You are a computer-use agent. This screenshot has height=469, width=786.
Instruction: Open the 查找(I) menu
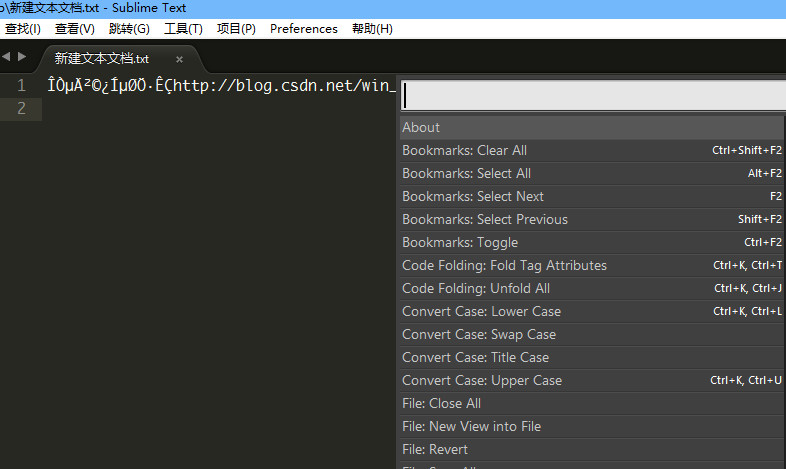(x=23, y=29)
